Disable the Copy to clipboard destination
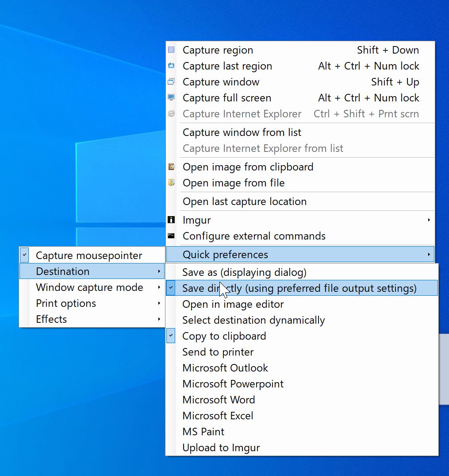 (x=171, y=336)
